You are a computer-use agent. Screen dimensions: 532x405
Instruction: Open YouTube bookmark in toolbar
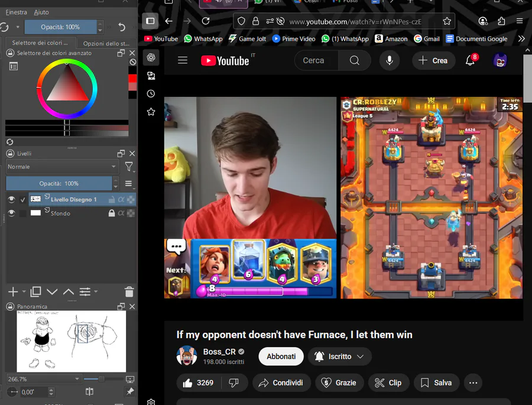tap(161, 38)
